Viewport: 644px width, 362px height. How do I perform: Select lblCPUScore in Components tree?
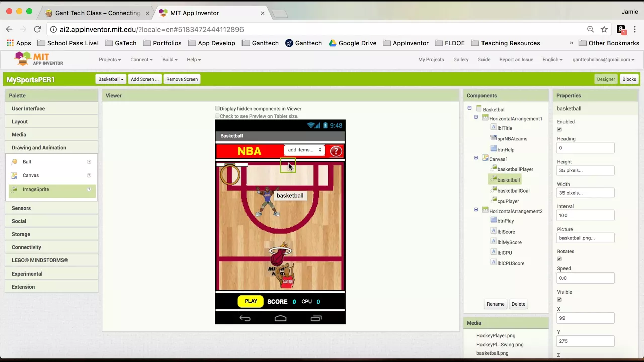click(511, 263)
